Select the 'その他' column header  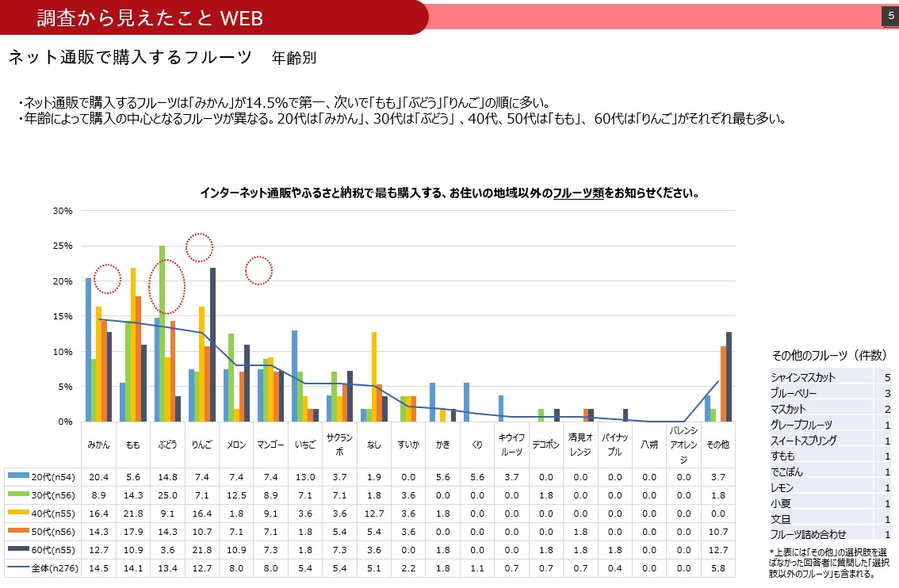[717, 445]
